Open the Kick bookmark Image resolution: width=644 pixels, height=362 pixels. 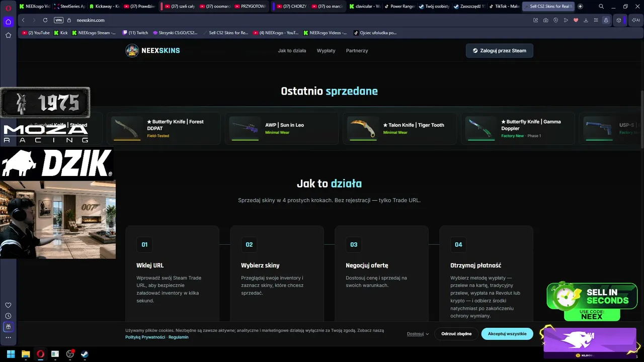tap(60, 33)
